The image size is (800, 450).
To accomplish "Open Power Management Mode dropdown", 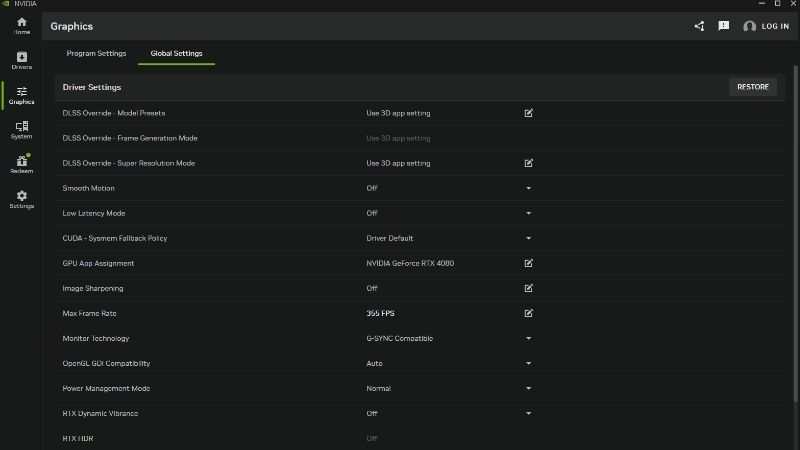I will 529,388.
